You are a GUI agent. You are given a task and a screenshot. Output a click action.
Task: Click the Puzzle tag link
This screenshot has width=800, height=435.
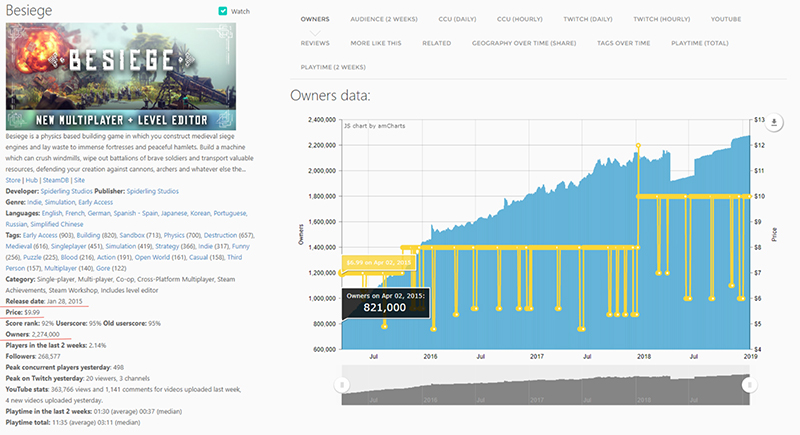coord(32,257)
